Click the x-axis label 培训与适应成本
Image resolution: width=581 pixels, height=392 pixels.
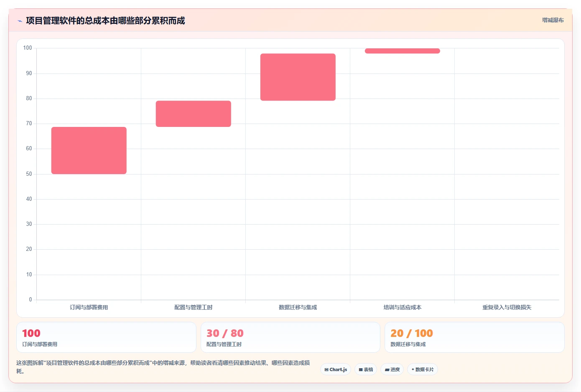403,307
